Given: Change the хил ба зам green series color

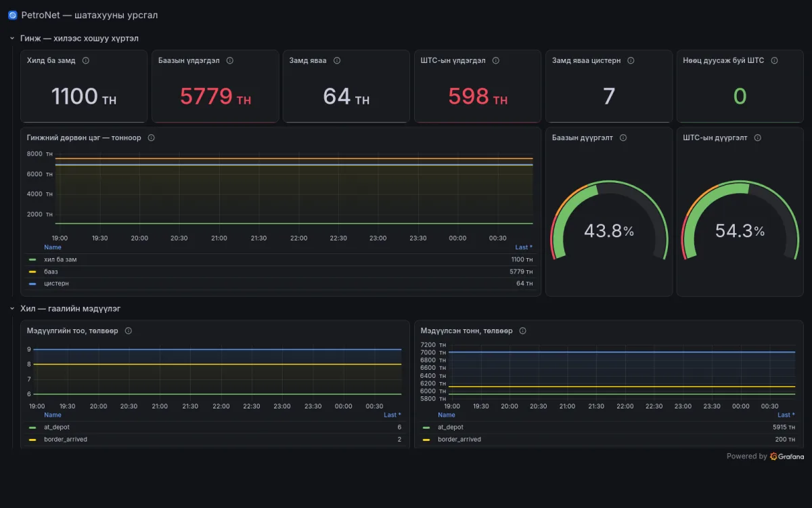Looking at the screenshot, I should click(x=32, y=259).
